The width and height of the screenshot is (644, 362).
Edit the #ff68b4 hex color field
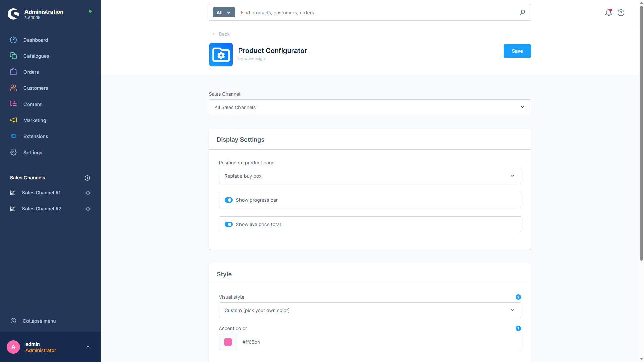pyautogui.click(x=379, y=342)
